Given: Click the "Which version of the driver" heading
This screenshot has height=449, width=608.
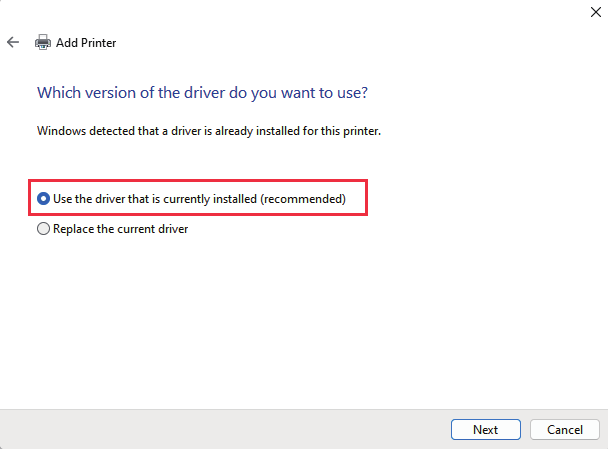Looking at the screenshot, I should 201,92.
